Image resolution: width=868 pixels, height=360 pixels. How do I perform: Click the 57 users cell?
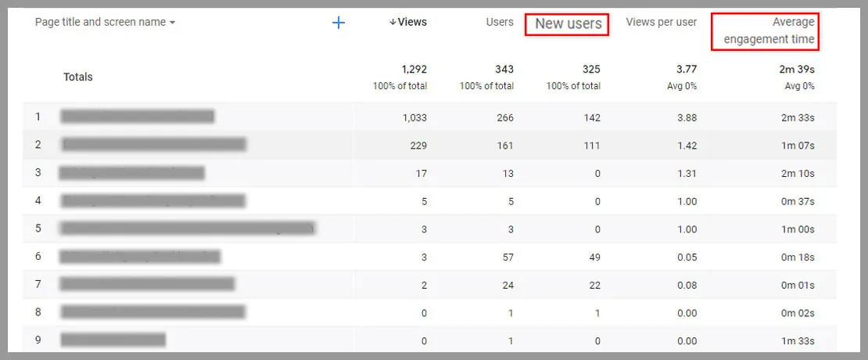point(508,257)
